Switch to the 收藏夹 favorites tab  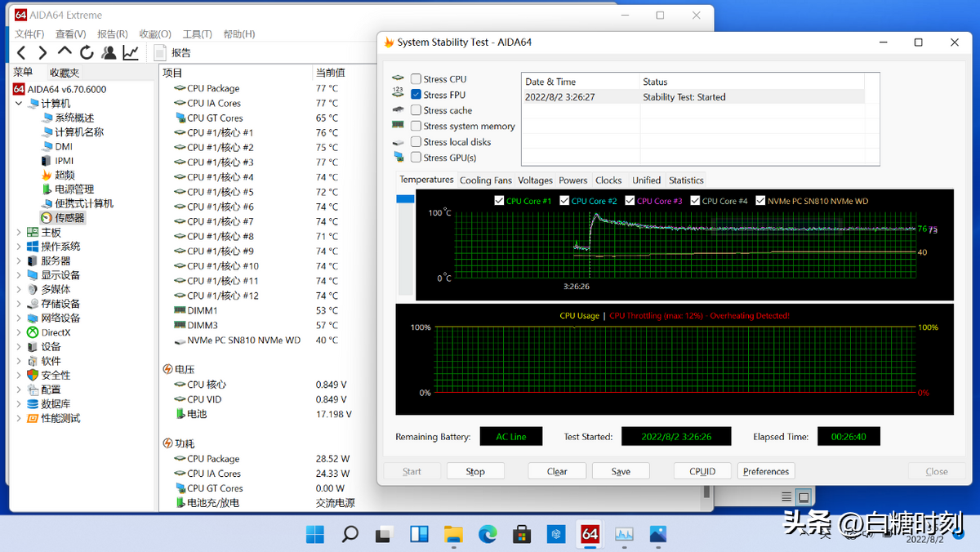tap(64, 73)
